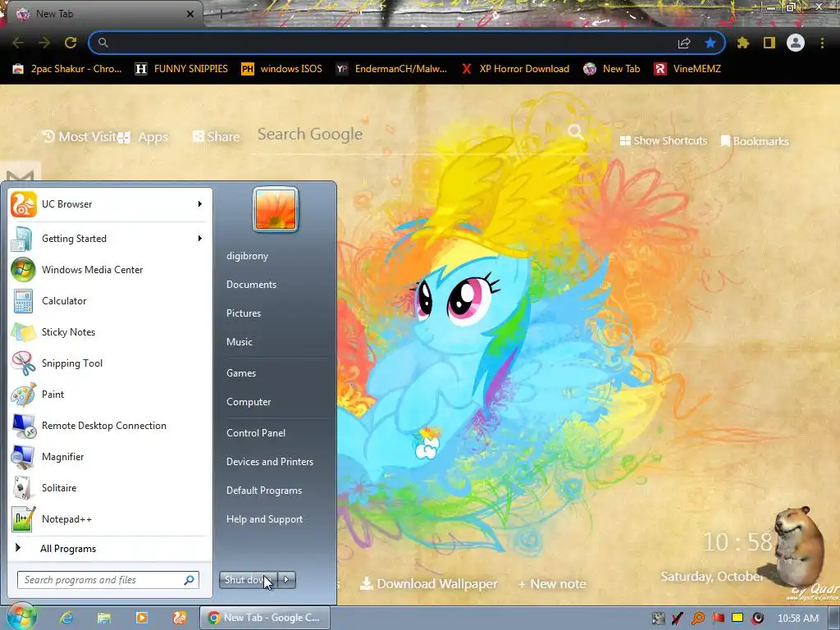The height and width of the screenshot is (630, 840).
Task: Open Computer from Start menu
Action: (x=249, y=402)
